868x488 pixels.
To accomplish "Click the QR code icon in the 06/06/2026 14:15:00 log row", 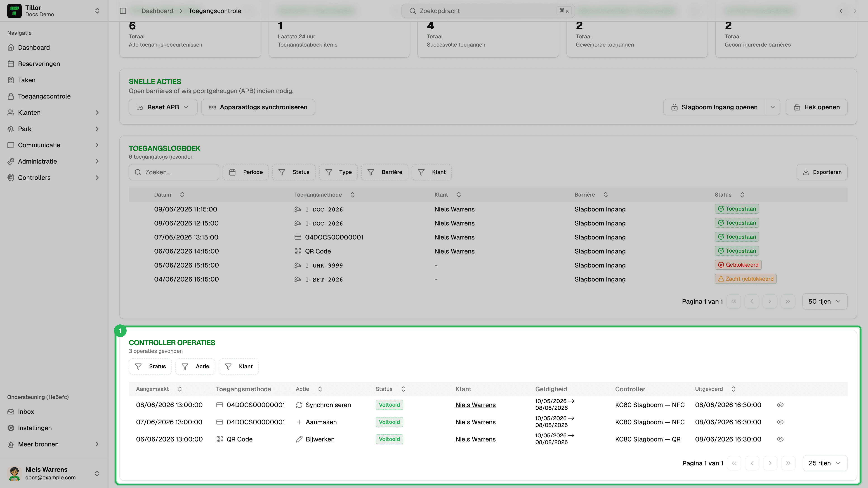I will coord(298,251).
